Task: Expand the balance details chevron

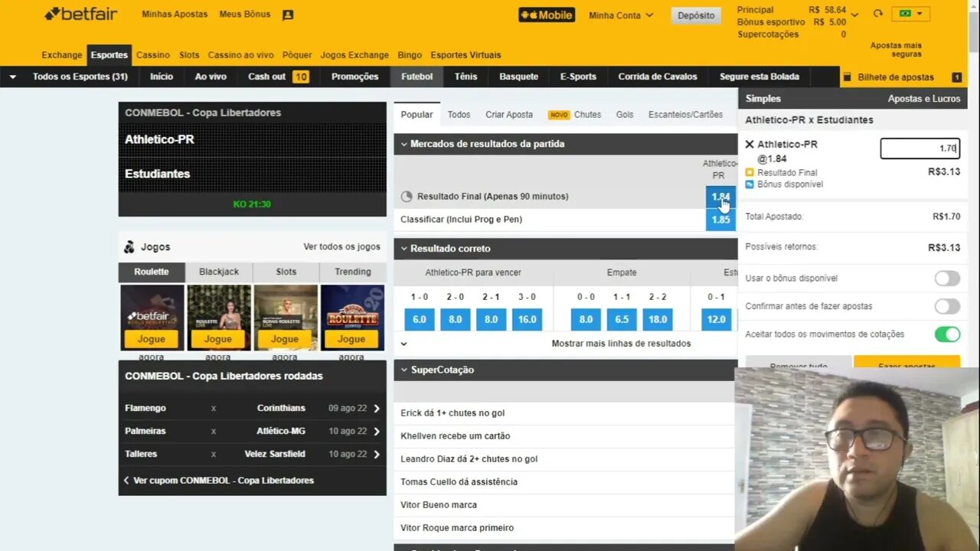Action: [x=855, y=15]
